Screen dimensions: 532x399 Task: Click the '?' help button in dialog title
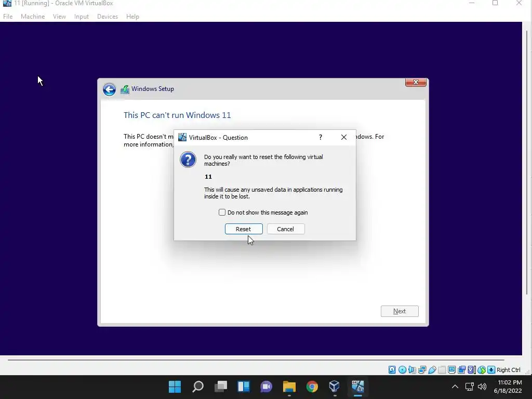click(x=320, y=137)
